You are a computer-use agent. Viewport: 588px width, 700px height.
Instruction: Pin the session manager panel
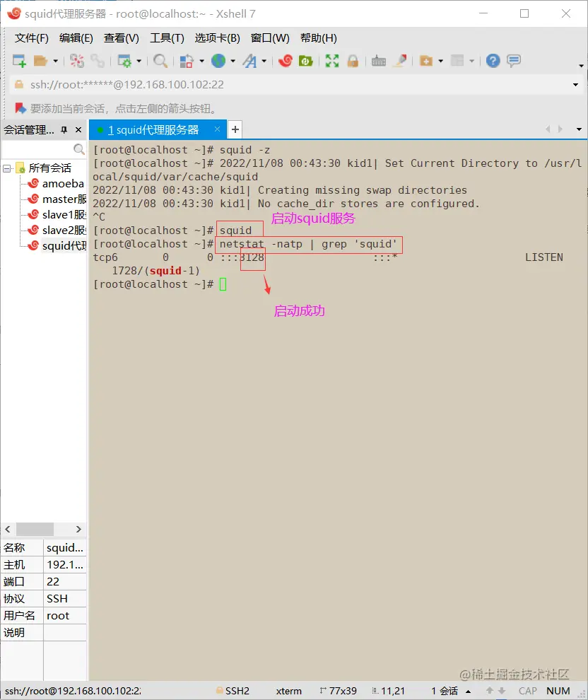[64, 129]
